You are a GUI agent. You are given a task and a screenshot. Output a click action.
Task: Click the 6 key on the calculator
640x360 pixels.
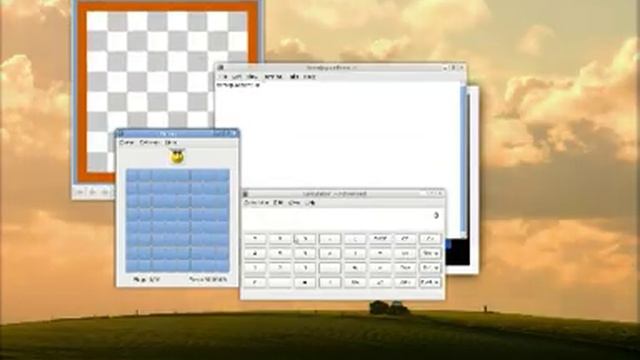tap(305, 253)
